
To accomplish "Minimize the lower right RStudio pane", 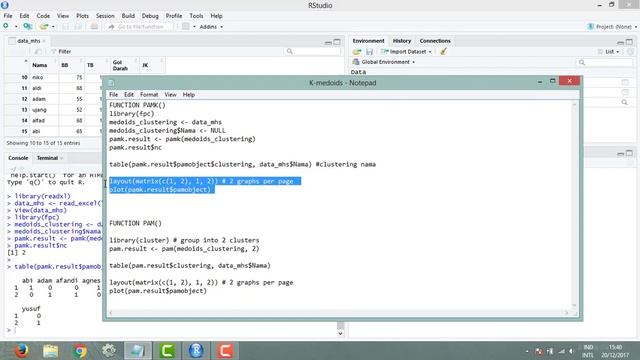I will pyautogui.click(x=620, y=153).
